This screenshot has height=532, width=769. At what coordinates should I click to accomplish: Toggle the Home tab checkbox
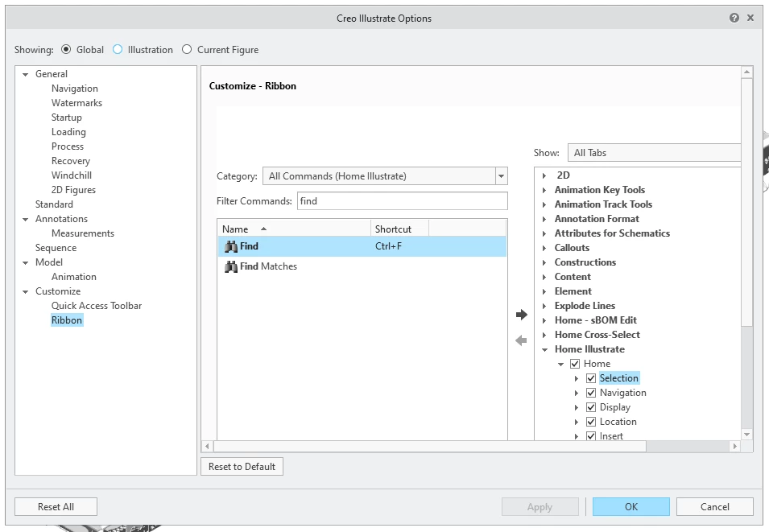click(x=575, y=364)
